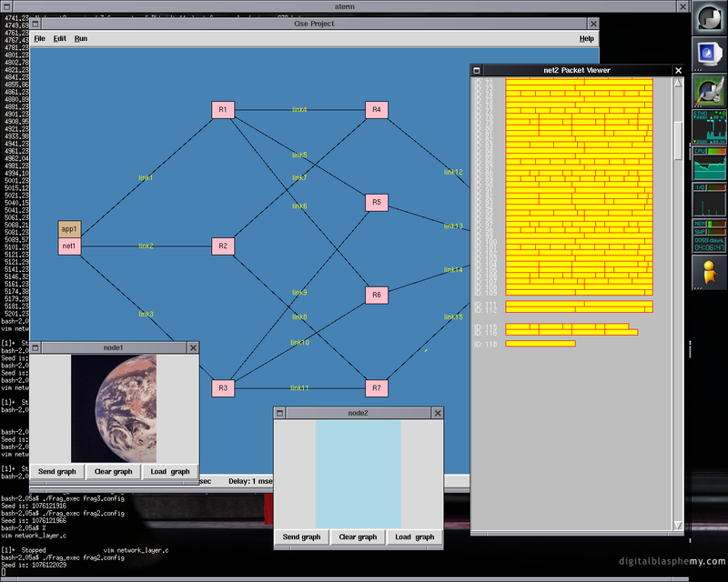Image resolution: width=728 pixels, height=582 pixels.
Task: Click the link5 label
Action: click(299, 155)
